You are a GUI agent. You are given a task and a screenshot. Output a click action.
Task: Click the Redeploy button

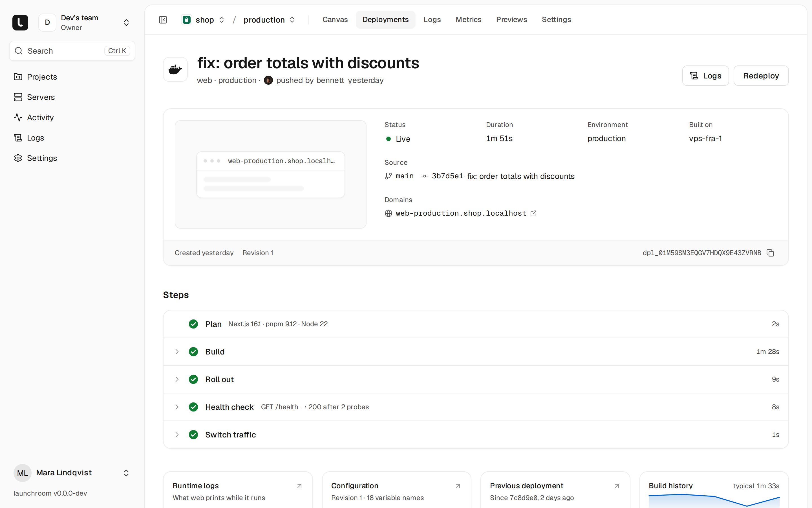click(761, 76)
